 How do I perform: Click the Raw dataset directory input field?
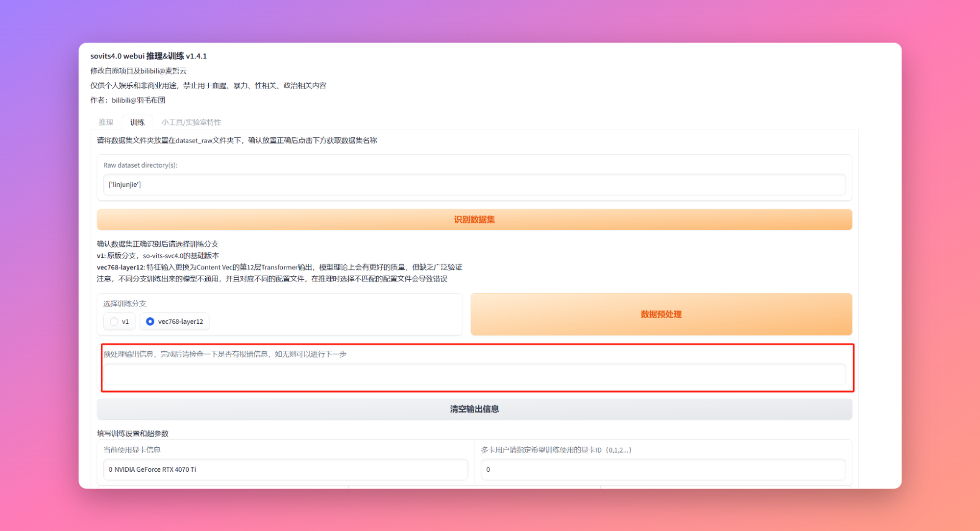(474, 185)
